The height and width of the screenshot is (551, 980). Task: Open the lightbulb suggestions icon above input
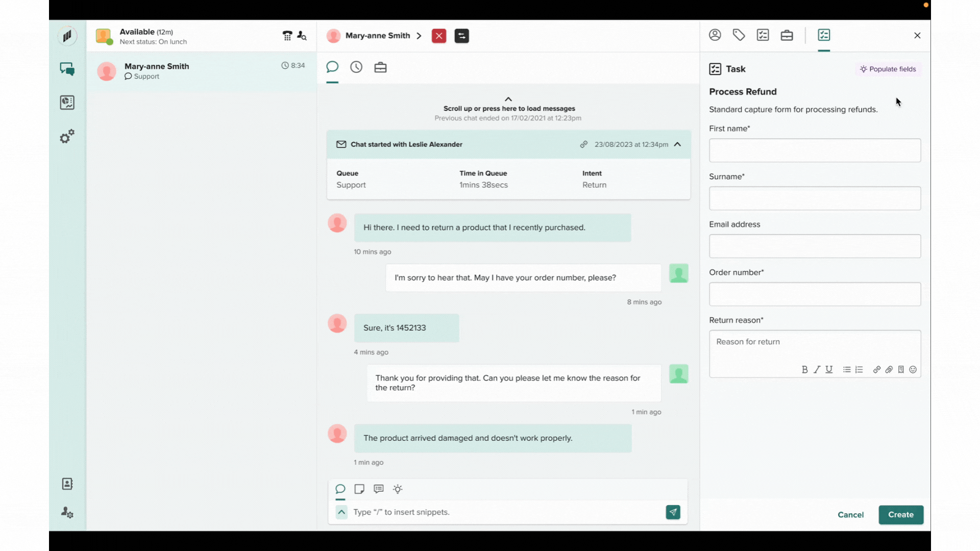[398, 489]
